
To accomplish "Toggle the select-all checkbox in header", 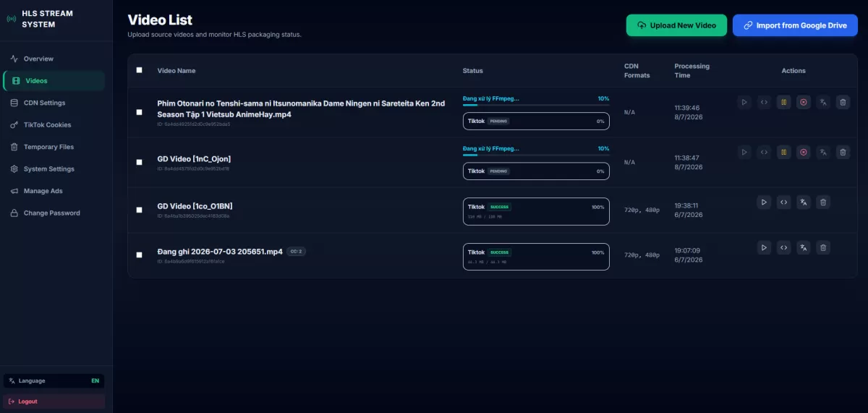I will point(139,70).
